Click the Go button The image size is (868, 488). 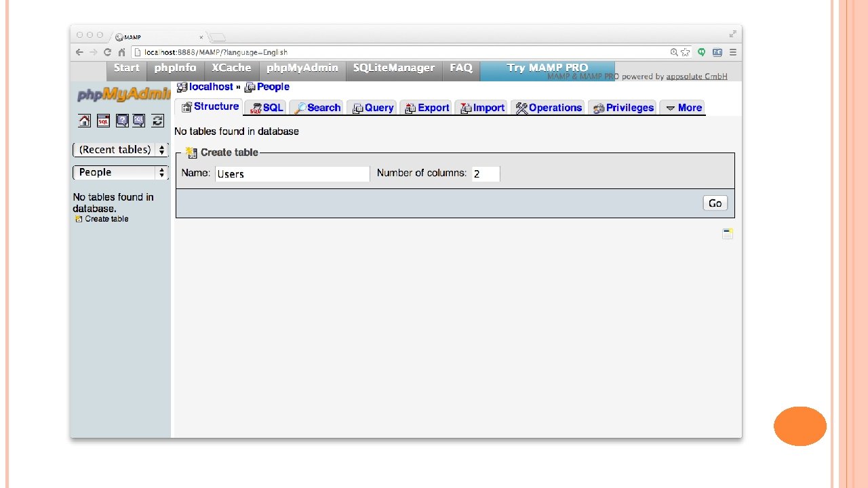[x=715, y=203]
